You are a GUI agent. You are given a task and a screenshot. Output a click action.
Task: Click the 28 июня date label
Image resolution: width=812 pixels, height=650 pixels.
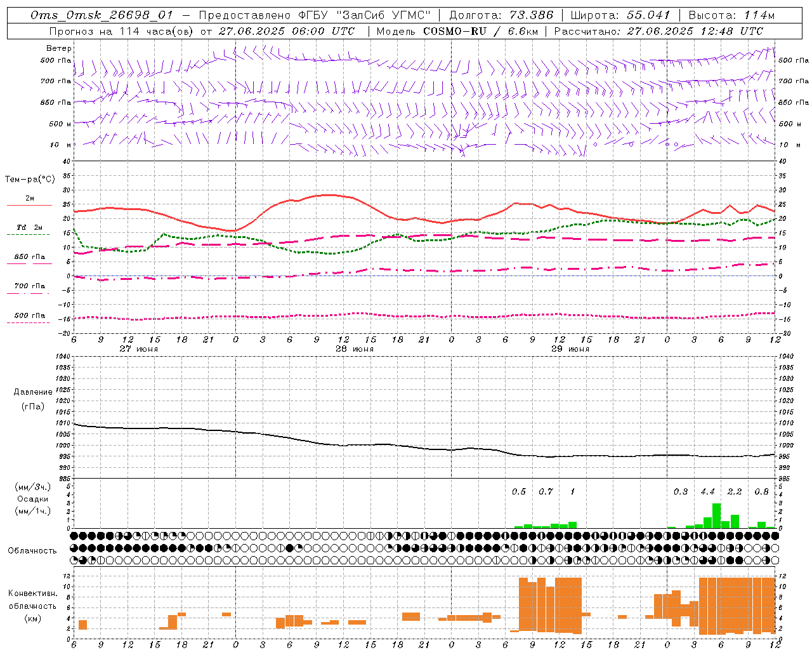(355, 349)
